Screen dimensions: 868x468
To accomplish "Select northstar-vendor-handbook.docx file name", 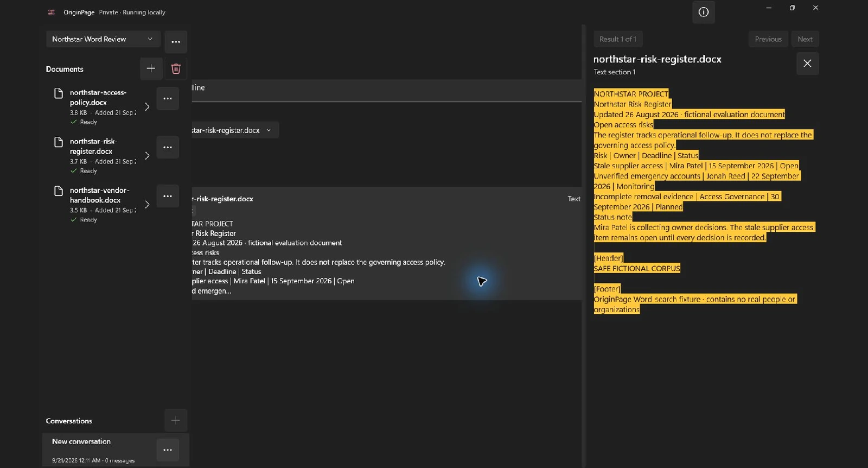I will point(100,195).
